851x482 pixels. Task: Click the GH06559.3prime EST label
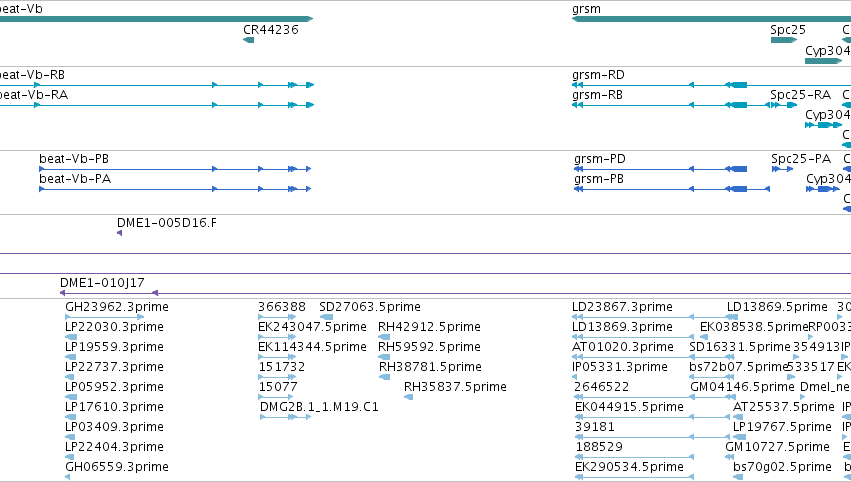(x=117, y=467)
